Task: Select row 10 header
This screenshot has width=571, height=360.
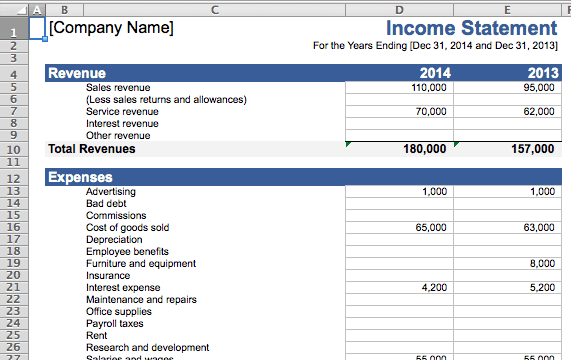Action: click(x=14, y=149)
